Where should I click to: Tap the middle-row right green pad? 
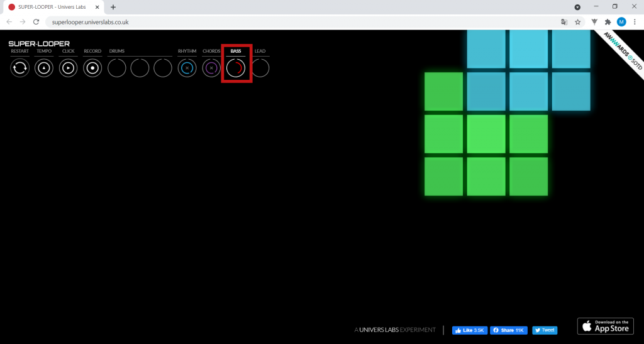click(x=528, y=134)
